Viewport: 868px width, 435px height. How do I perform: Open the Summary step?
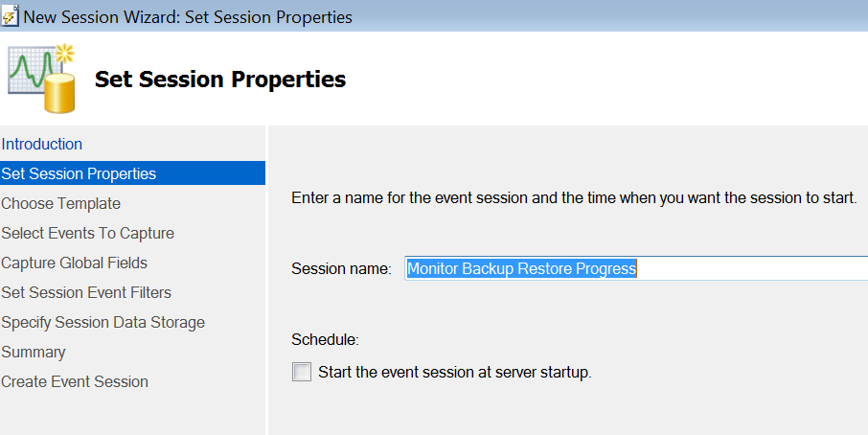tap(34, 352)
